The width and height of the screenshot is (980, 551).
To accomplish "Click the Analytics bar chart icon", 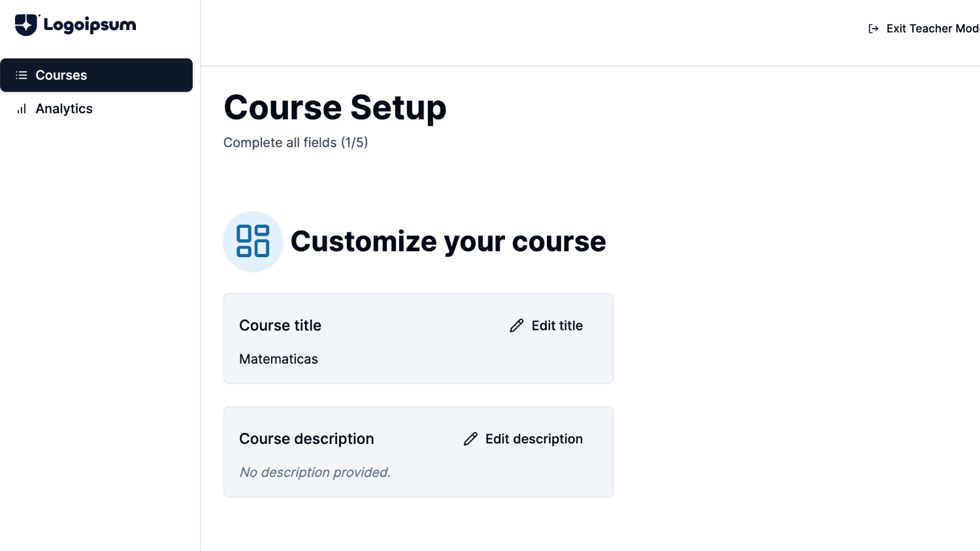I will (22, 109).
